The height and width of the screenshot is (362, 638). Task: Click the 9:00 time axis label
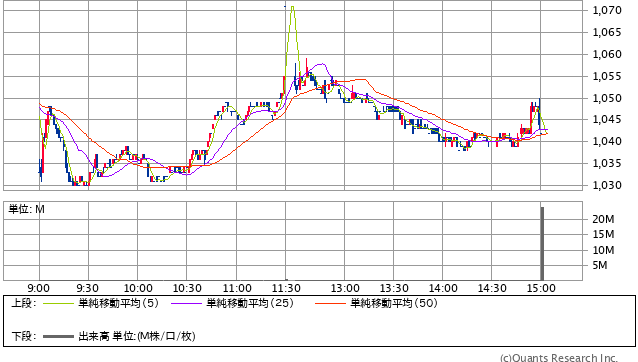[39, 288]
